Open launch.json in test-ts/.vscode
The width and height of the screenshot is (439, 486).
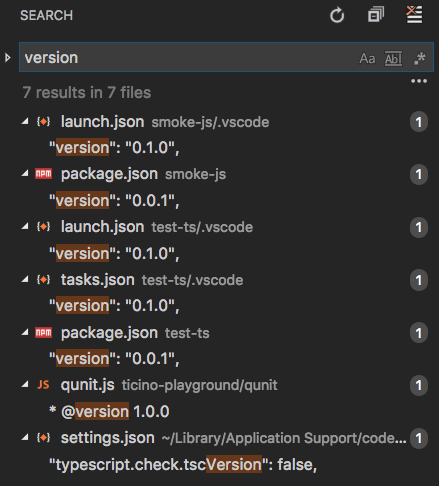102,227
